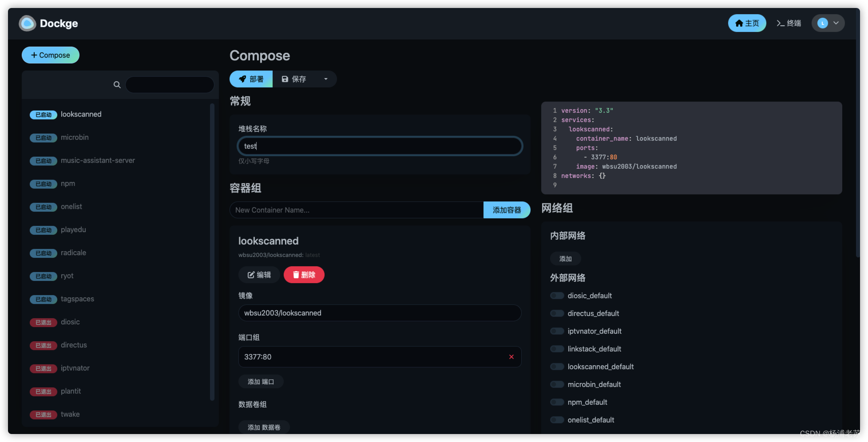The width and height of the screenshot is (868, 442).
Task: Remove port 3377:80 with the red X
Action: pyautogui.click(x=511, y=357)
